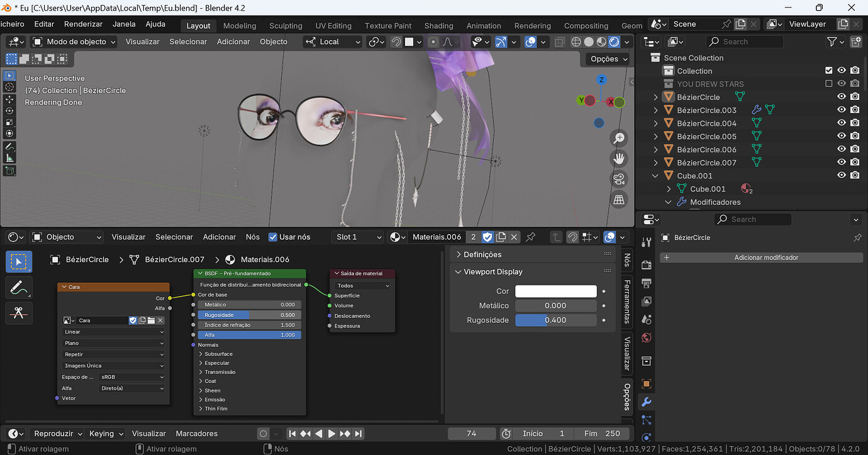
Task: Switch perspective/orthographic grid icon
Action: [x=619, y=200]
